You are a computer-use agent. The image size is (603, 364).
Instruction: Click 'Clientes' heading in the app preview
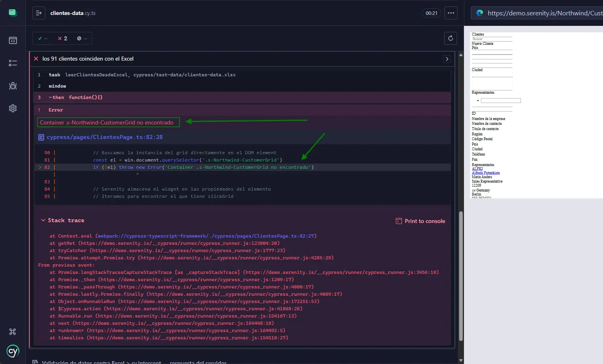[478, 34]
